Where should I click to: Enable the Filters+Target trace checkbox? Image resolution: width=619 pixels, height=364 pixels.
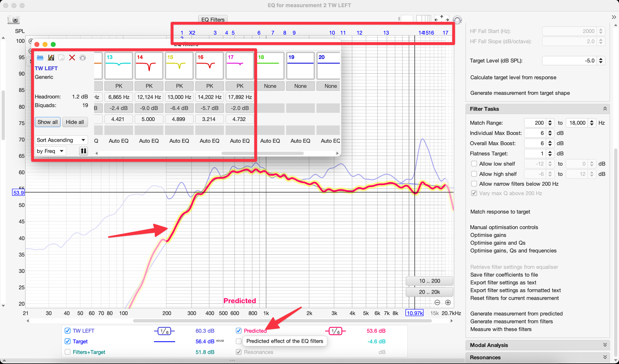click(67, 352)
